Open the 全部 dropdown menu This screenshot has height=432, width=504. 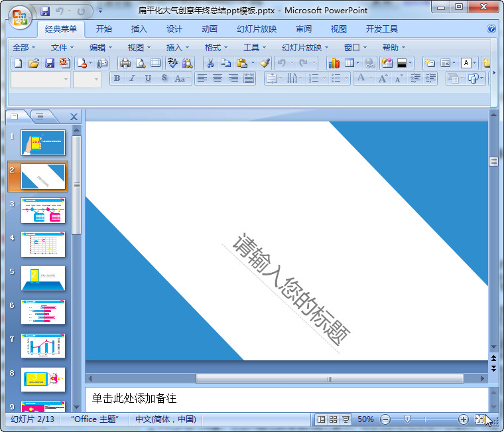pyautogui.click(x=24, y=48)
